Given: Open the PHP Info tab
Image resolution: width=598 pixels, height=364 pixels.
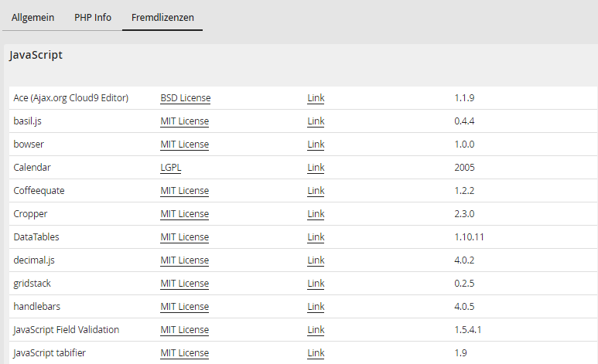Looking at the screenshot, I should [93, 16].
